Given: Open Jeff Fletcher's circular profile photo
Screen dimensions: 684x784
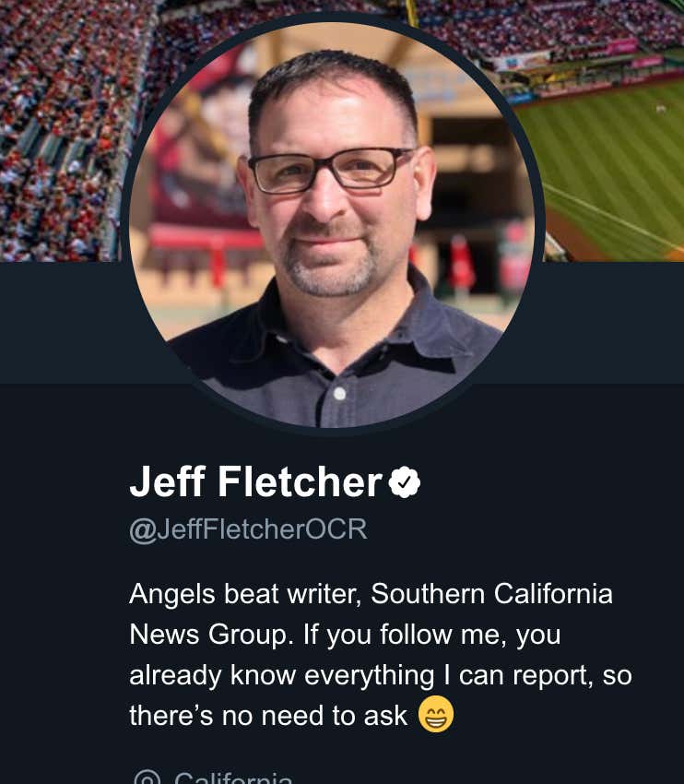Looking at the screenshot, I should pyautogui.click(x=332, y=224).
